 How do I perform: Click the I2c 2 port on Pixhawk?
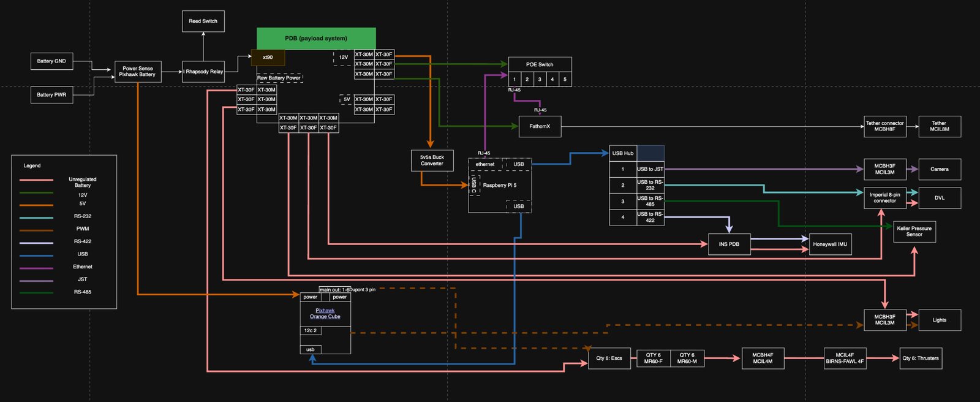[x=311, y=331]
